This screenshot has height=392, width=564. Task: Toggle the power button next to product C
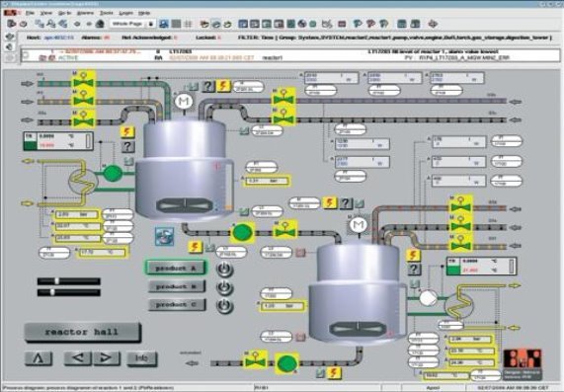tap(224, 306)
